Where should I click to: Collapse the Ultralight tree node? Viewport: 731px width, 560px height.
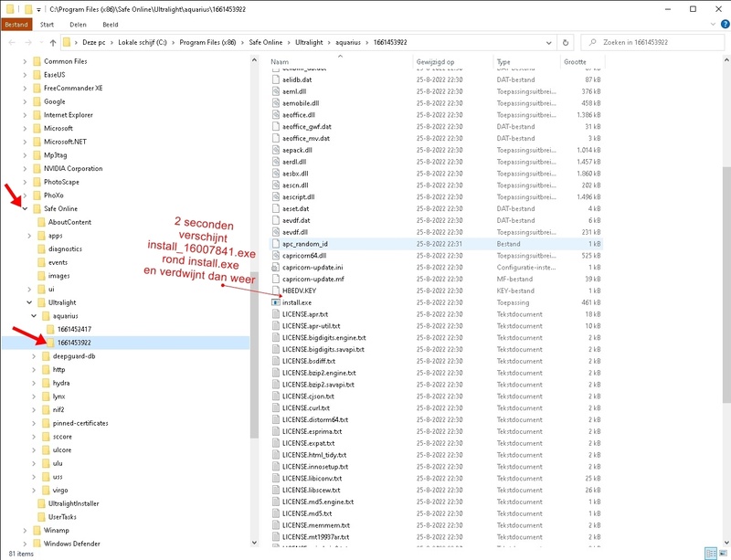point(29,302)
